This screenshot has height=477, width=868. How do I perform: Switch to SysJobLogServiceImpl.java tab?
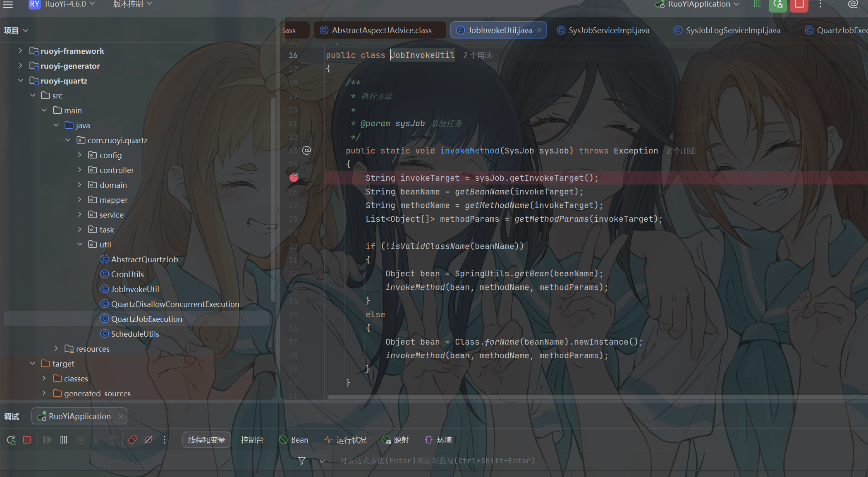pos(727,30)
